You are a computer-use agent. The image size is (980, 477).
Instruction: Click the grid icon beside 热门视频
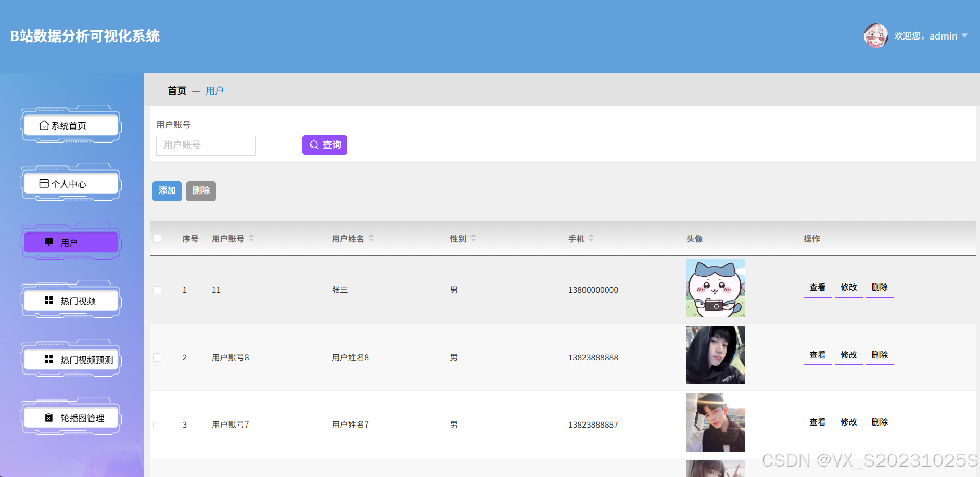[49, 301]
